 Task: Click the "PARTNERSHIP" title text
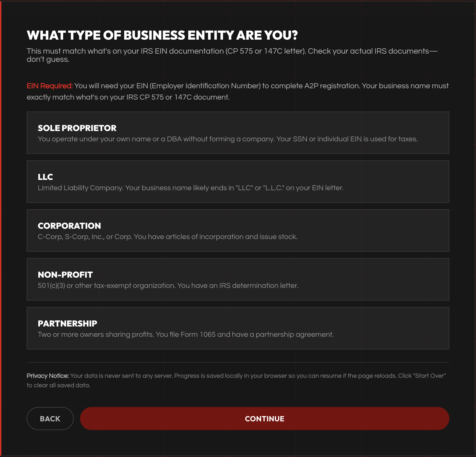67,324
